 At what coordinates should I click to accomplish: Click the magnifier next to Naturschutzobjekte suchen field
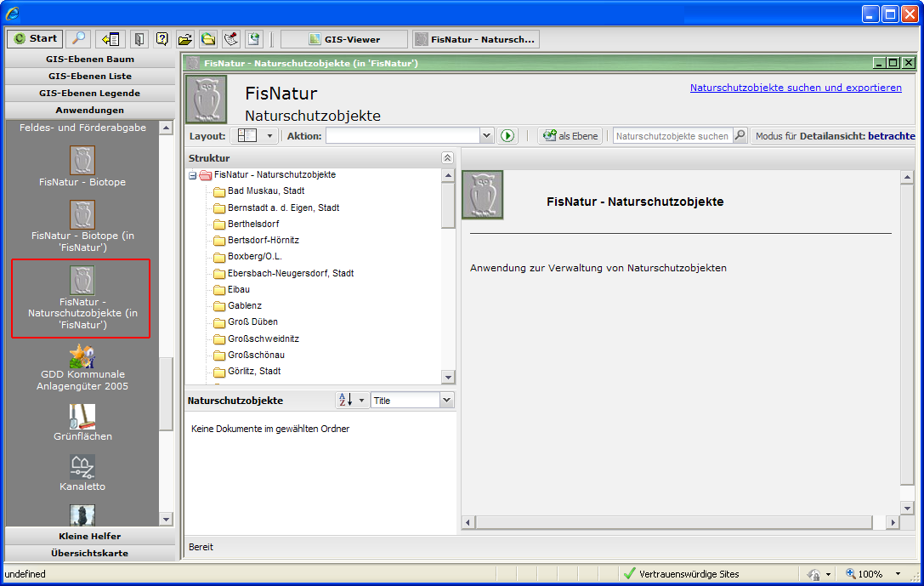[740, 136]
